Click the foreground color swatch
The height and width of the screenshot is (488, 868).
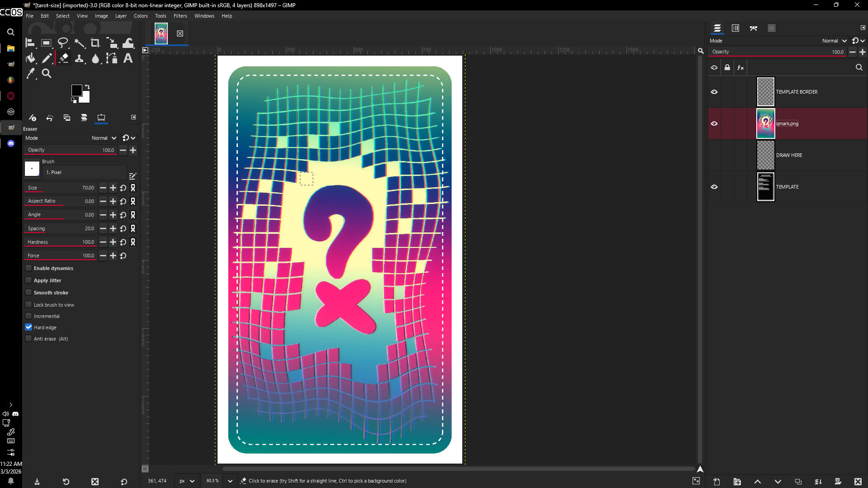[x=76, y=90]
